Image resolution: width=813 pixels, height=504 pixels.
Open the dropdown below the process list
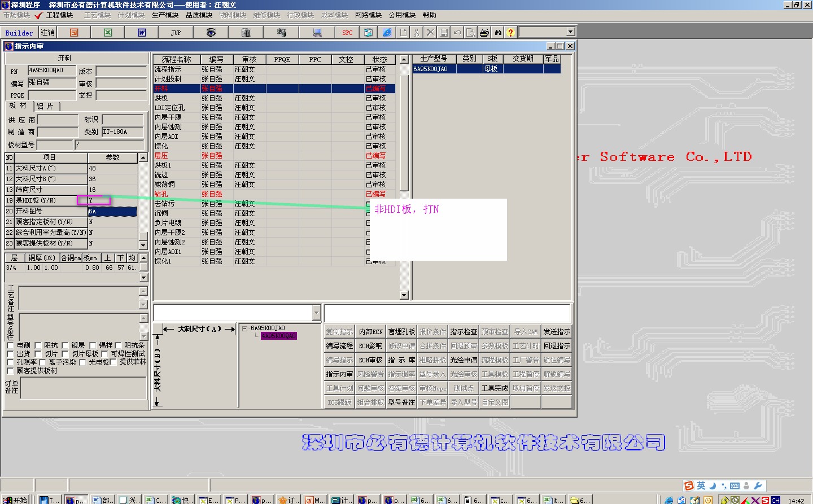pos(316,313)
